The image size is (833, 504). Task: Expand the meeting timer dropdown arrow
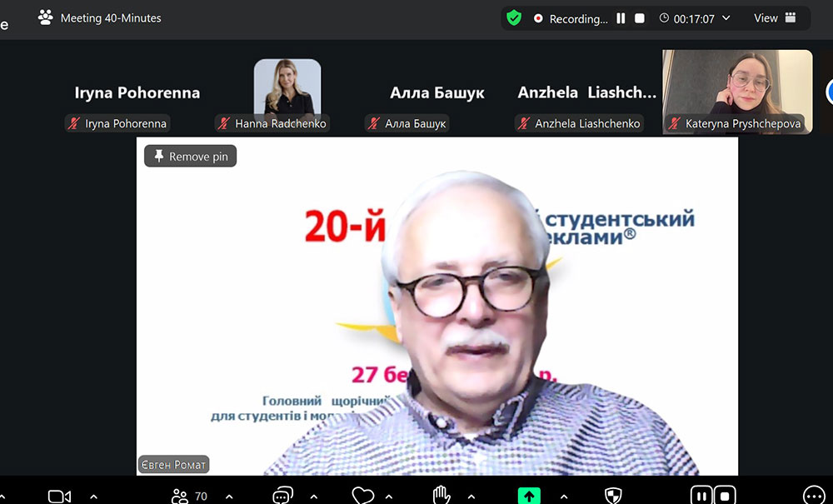(726, 18)
